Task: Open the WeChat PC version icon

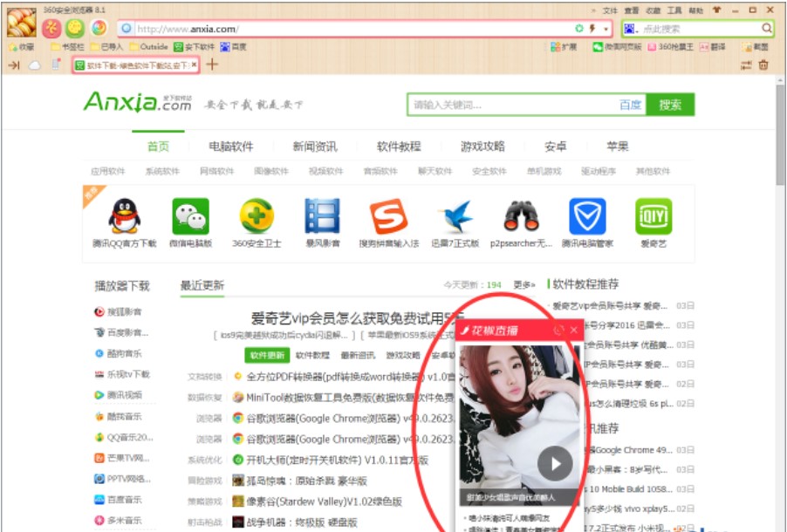Action: point(190,215)
